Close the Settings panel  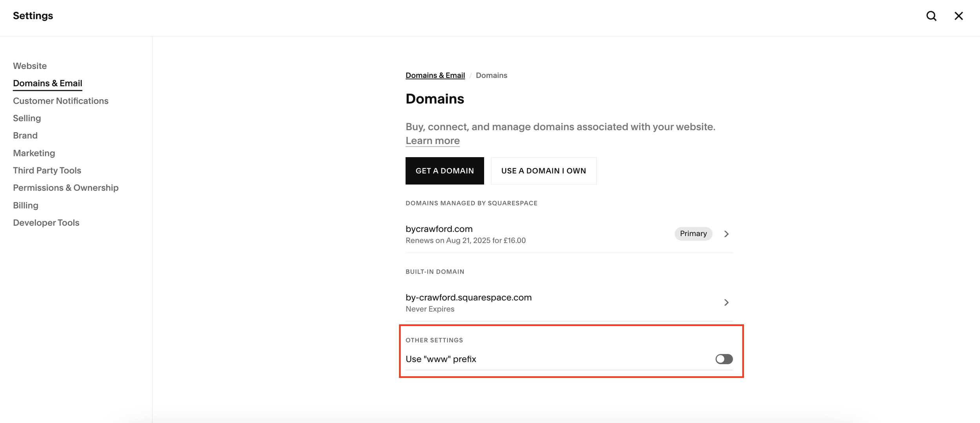[x=958, y=16]
